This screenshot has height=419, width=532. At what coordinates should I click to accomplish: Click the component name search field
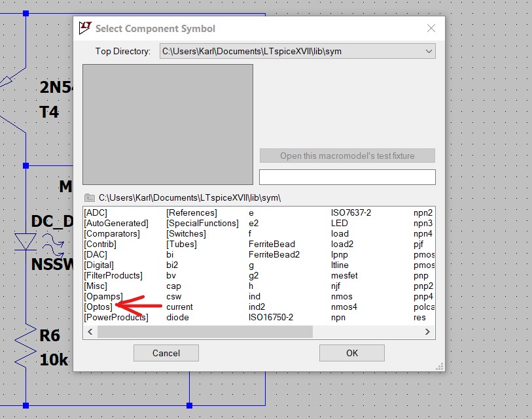347,177
